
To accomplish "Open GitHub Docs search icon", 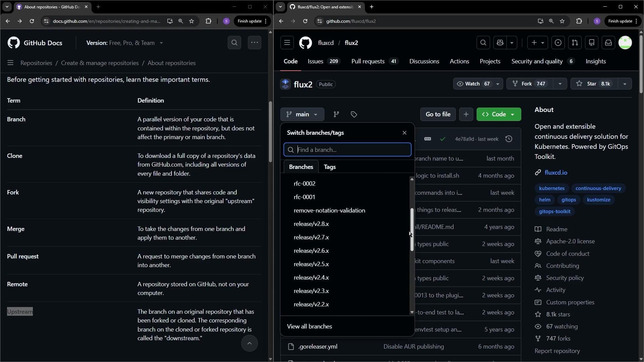I will pos(234,43).
